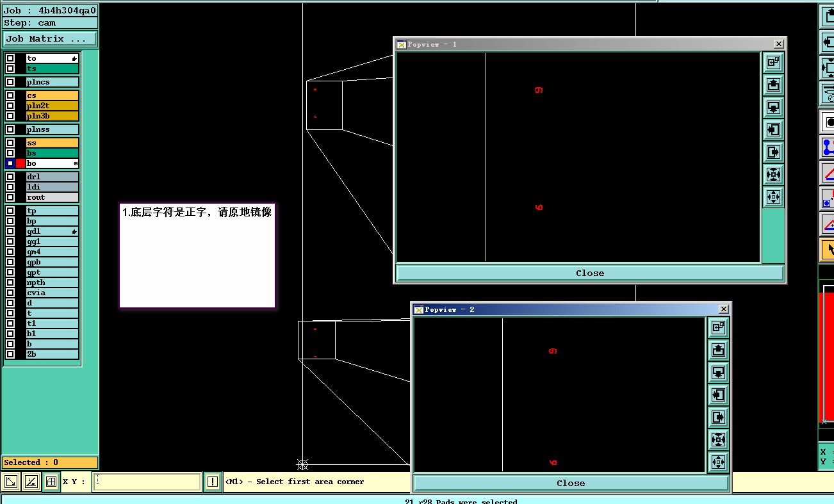This screenshot has width=834, height=504.
Task: Click the white note box with Chinese text
Action: (197, 256)
